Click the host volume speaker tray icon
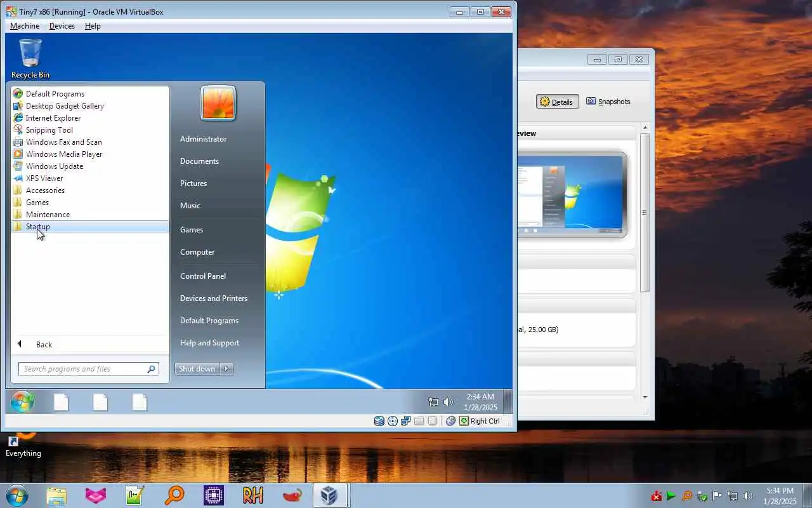Screen dimensions: 812x508 pyautogui.click(x=748, y=496)
